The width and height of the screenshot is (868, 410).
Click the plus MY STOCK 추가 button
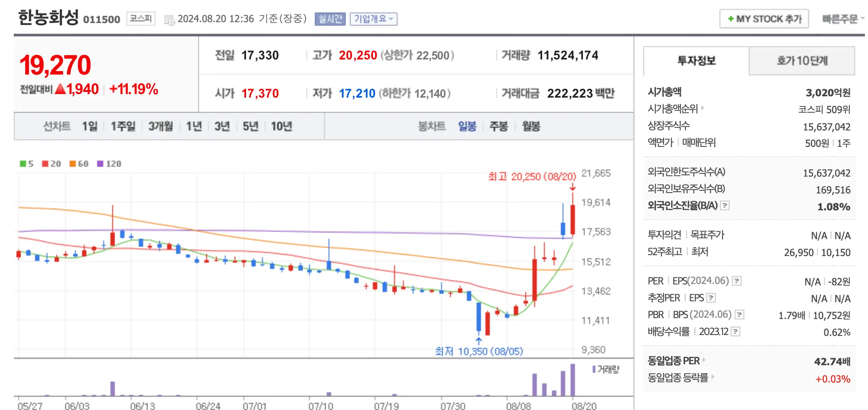(764, 19)
